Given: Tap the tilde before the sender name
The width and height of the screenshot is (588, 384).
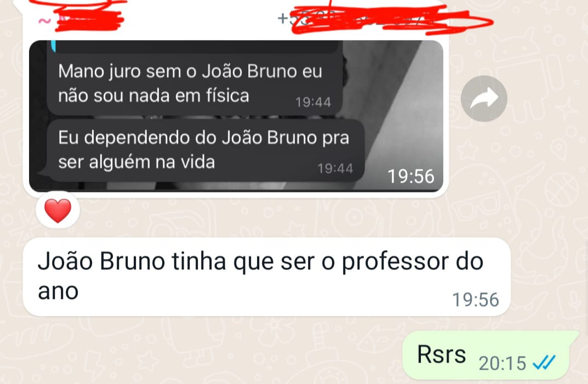Looking at the screenshot, I should (44, 21).
